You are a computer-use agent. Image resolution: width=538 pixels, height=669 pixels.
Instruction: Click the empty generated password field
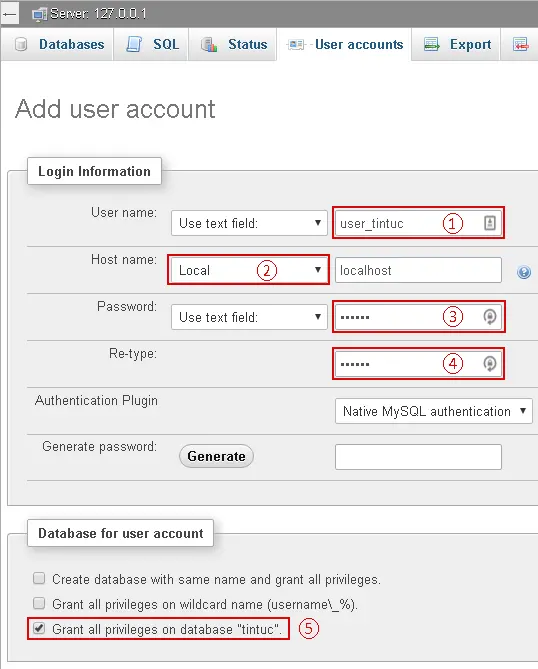point(418,457)
